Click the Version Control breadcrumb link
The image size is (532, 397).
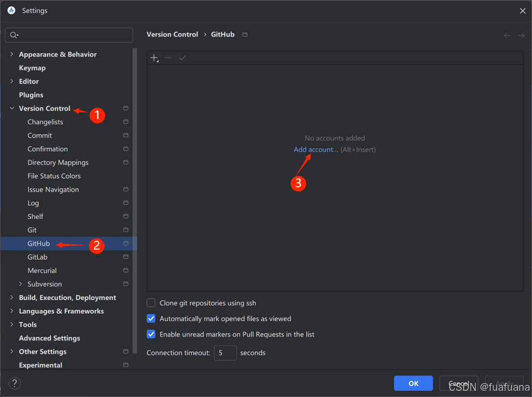click(172, 34)
